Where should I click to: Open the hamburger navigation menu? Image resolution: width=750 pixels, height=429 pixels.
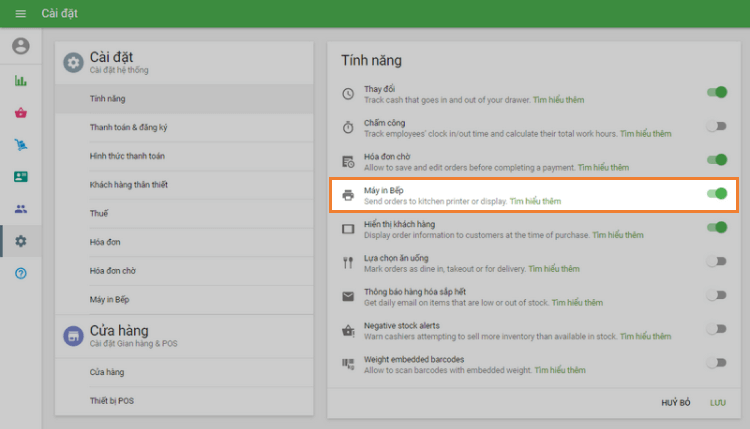point(20,14)
